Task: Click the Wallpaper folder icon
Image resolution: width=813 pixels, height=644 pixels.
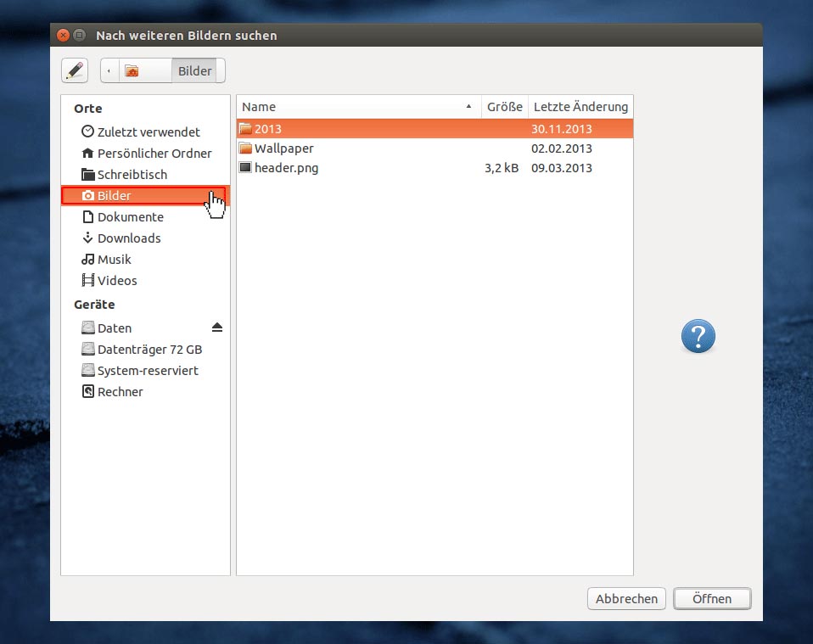Action: pyautogui.click(x=245, y=148)
